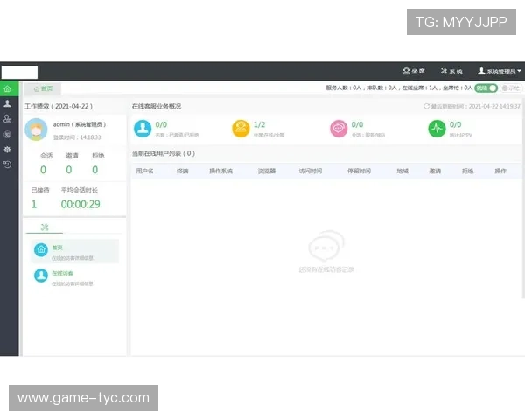The width and height of the screenshot is (525, 420).
Task: Click the green IP/PV pulse icon
Action: click(437, 129)
